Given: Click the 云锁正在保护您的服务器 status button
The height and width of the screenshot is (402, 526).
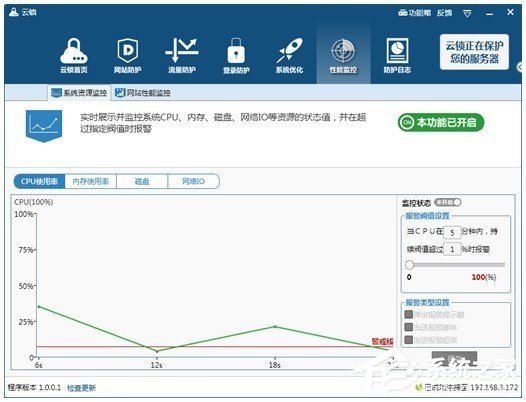Looking at the screenshot, I should point(474,52).
